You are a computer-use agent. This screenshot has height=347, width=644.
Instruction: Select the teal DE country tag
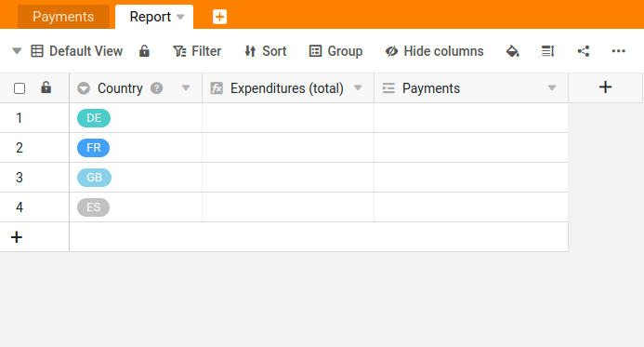(x=94, y=118)
